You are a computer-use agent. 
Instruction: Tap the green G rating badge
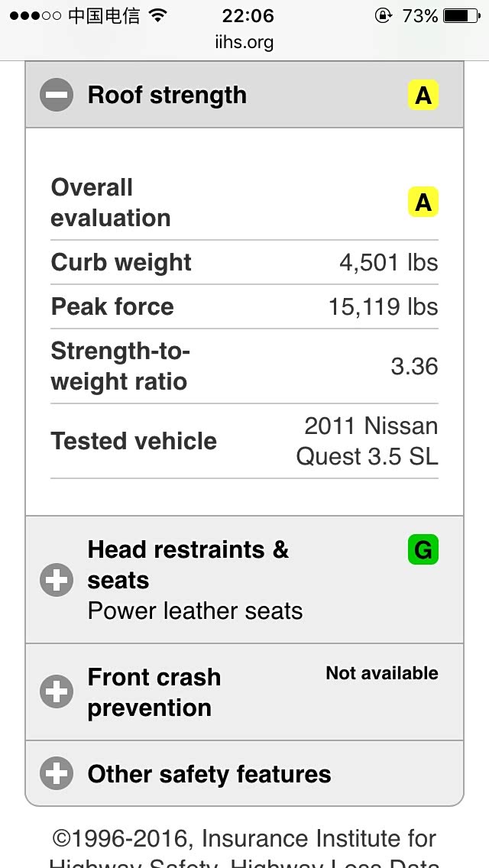click(x=423, y=550)
